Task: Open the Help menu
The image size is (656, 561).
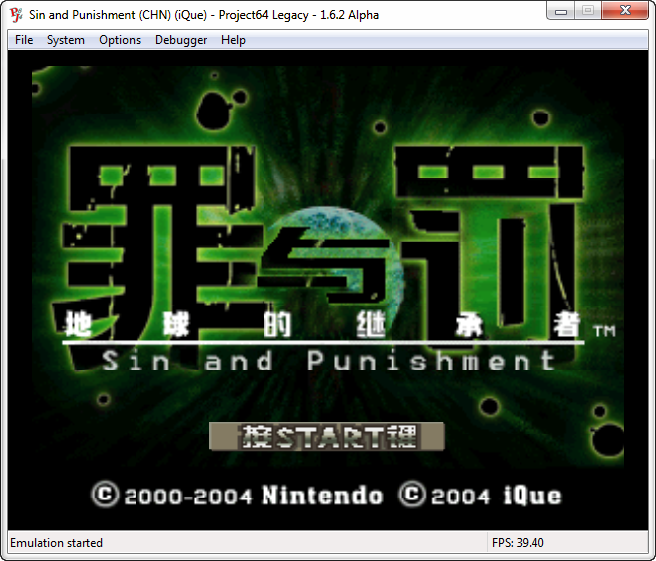Action: coord(233,40)
